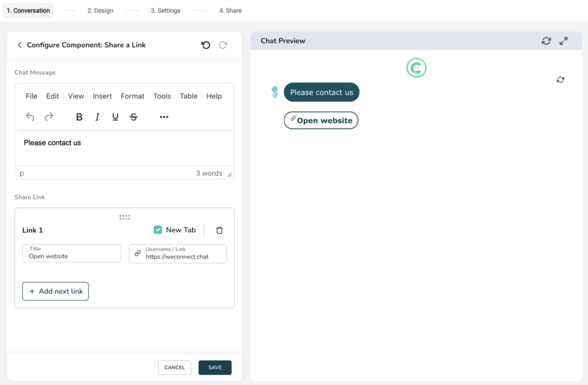Undo configuration change in the panel header
The width and height of the screenshot is (588, 385).
(206, 45)
